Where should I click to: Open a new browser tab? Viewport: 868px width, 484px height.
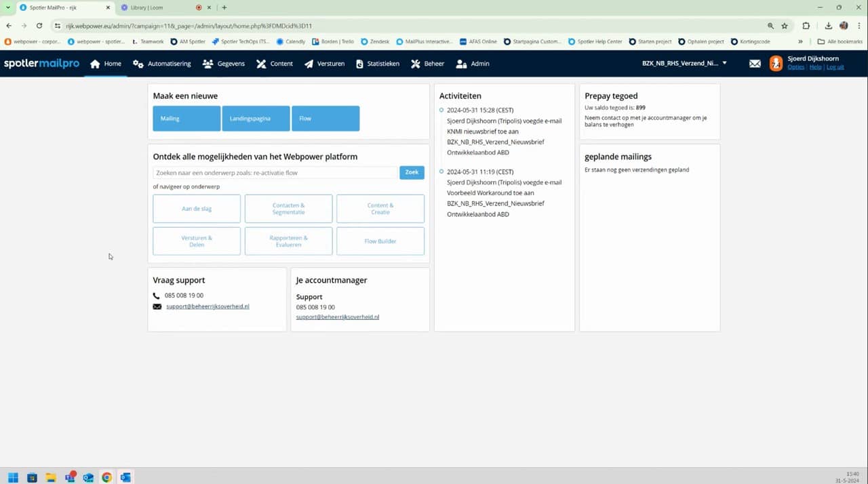tap(224, 7)
